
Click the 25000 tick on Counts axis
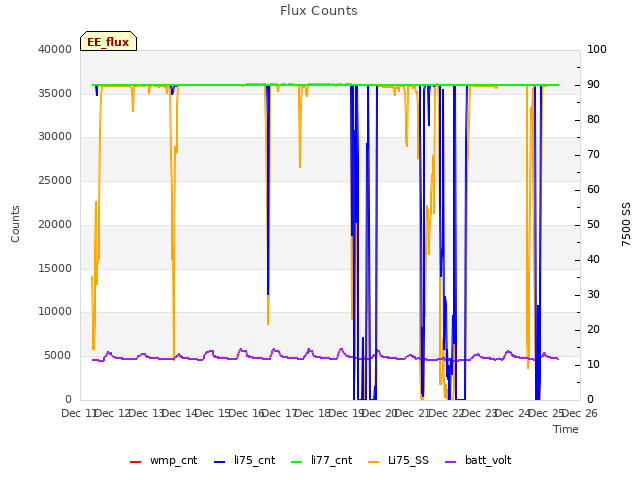click(55, 180)
